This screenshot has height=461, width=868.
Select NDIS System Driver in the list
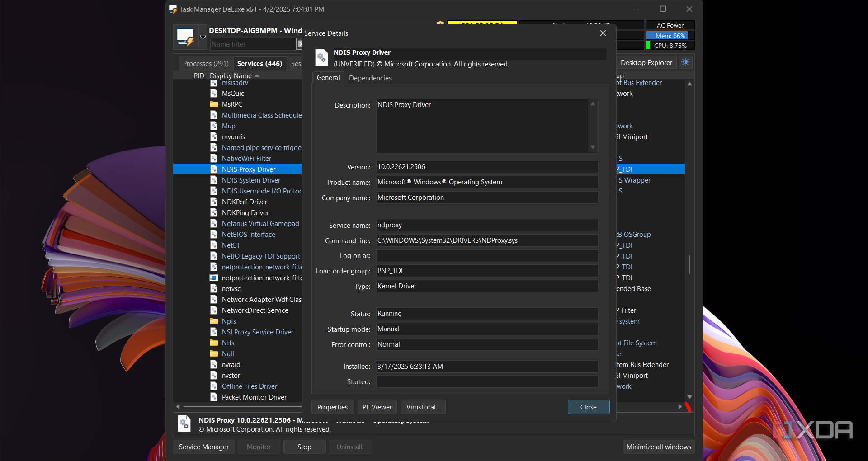[x=251, y=180]
